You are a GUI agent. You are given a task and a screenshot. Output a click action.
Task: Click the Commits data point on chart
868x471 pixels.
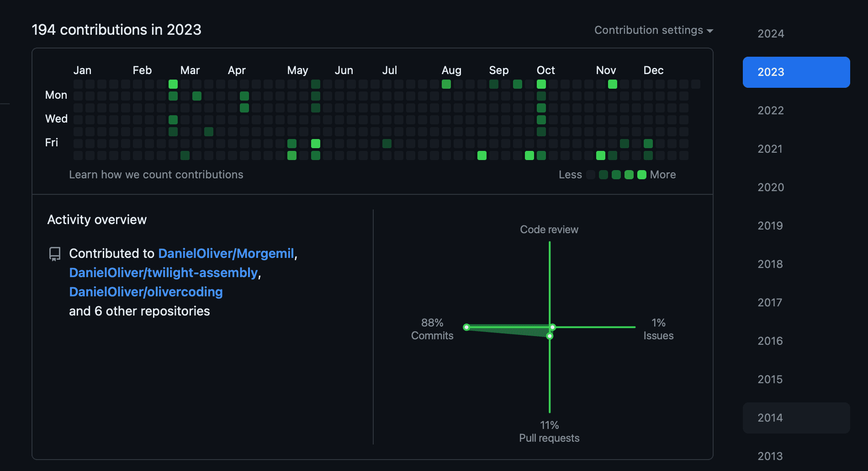pos(466,327)
